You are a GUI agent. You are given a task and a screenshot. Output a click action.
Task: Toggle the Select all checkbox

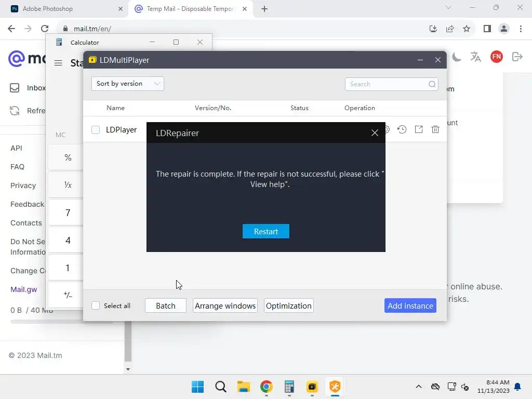click(x=96, y=305)
